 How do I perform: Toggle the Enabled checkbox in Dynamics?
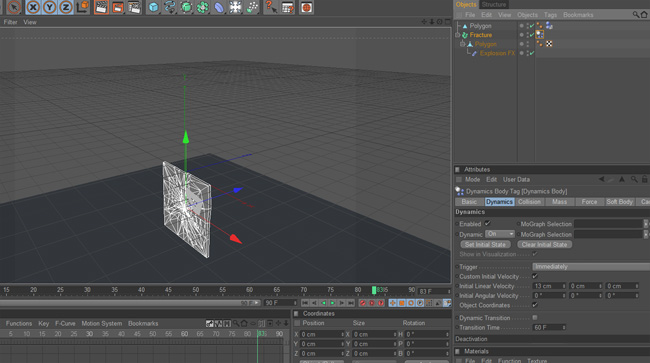[488, 223]
